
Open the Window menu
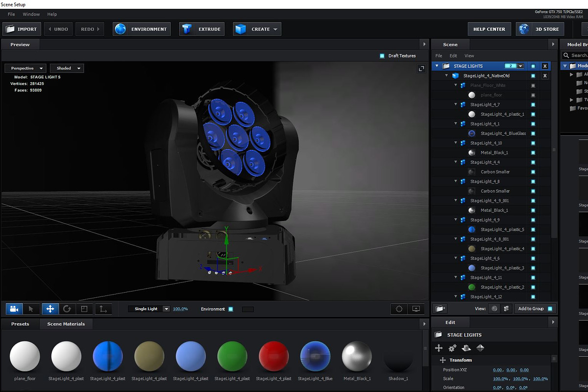tap(31, 14)
